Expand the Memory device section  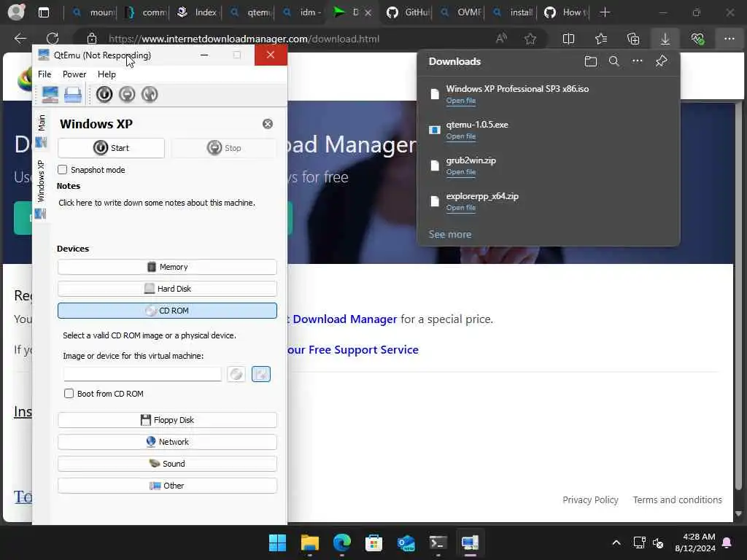167,267
